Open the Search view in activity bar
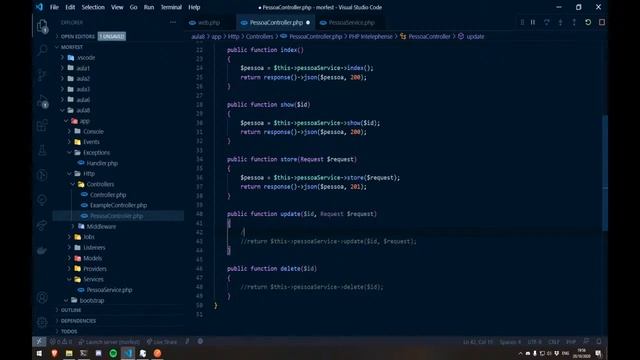The height and width of the screenshot is (360, 640). tap(42, 51)
